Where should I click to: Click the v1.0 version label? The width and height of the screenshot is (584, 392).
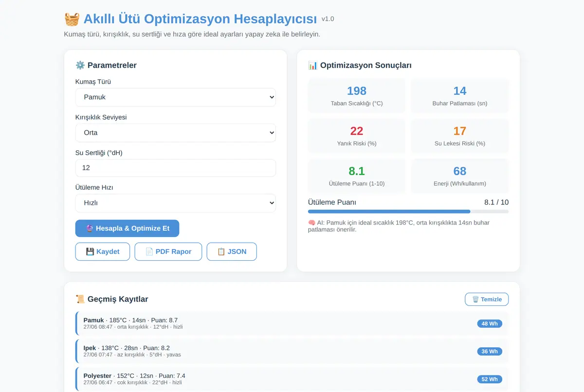click(x=328, y=19)
